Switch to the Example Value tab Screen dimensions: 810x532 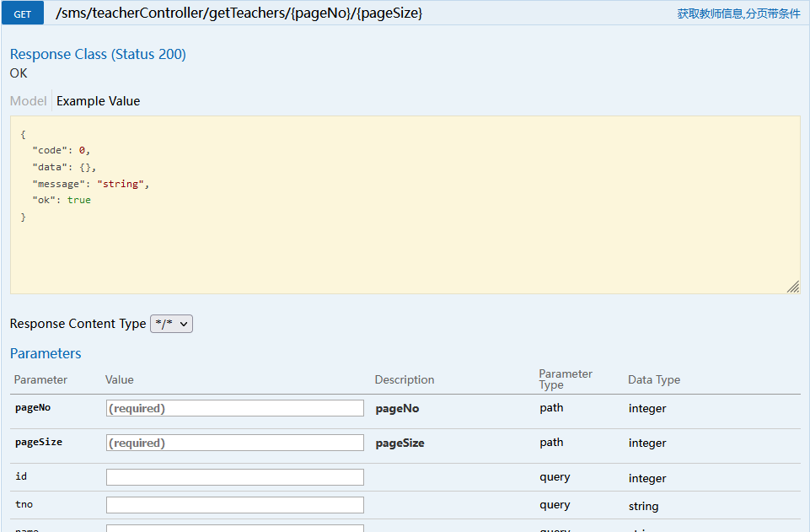pos(98,100)
